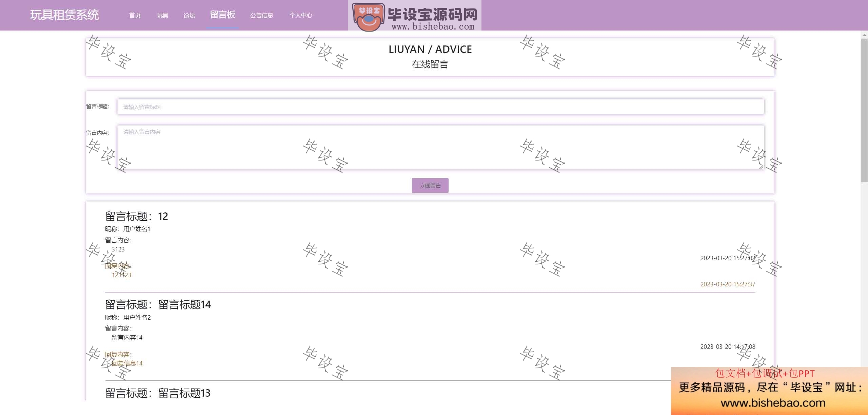
Task: Click the 毕设宝源码网 logo banner
Action: [x=414, y=16]
